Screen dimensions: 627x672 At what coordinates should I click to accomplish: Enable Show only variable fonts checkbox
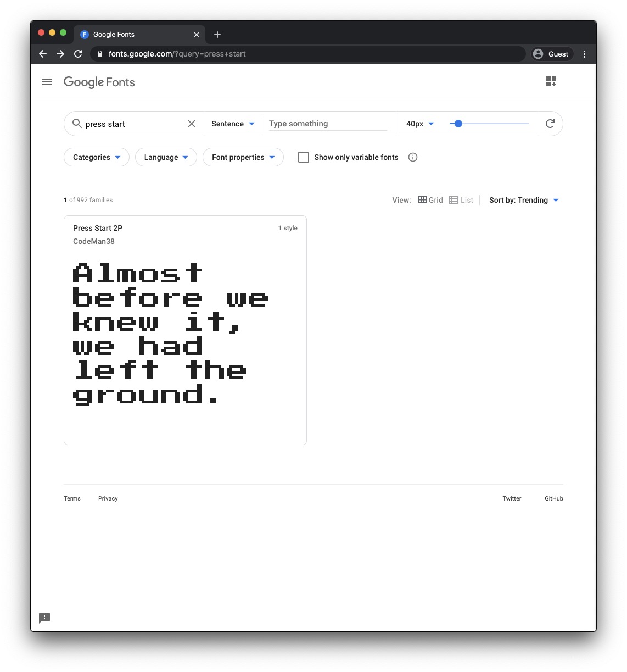click(x=303, y=157)
